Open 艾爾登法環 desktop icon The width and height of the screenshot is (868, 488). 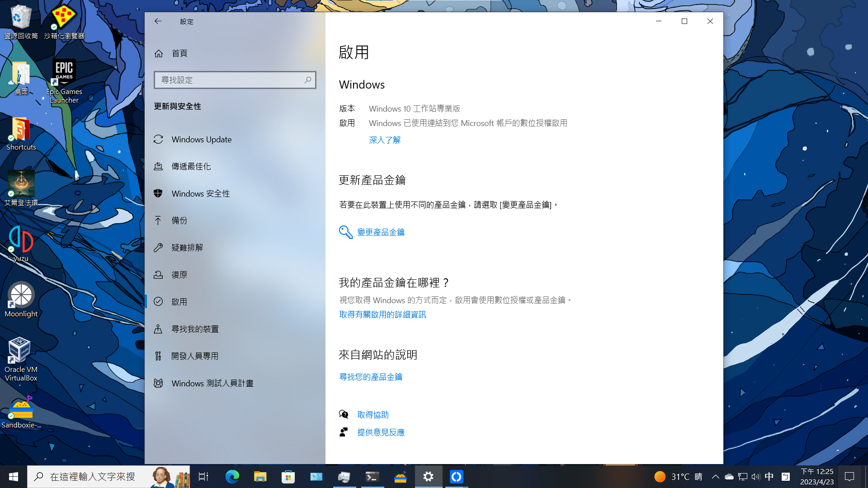pyautogui.click(x=21, y=189)
